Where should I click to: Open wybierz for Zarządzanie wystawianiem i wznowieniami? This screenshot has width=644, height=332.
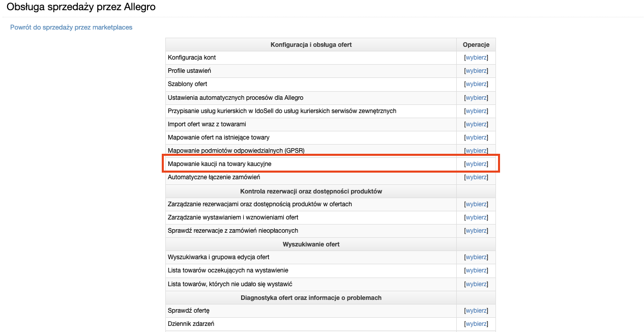tap(476, 217)
